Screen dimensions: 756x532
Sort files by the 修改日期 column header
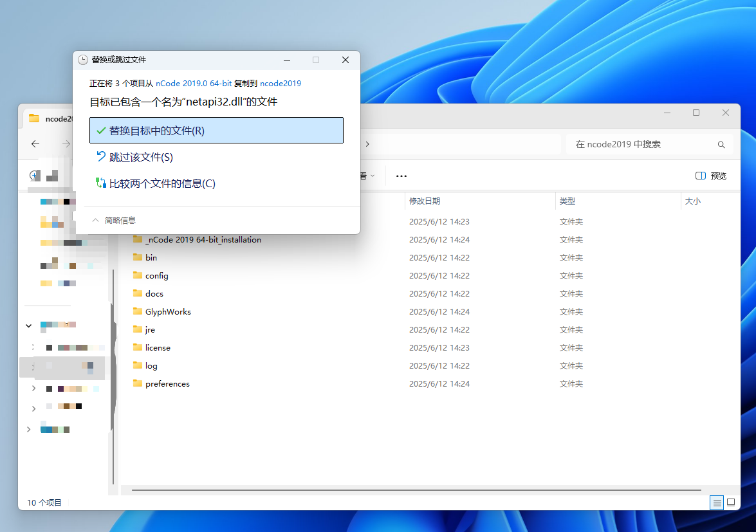[x=427, y=201]
